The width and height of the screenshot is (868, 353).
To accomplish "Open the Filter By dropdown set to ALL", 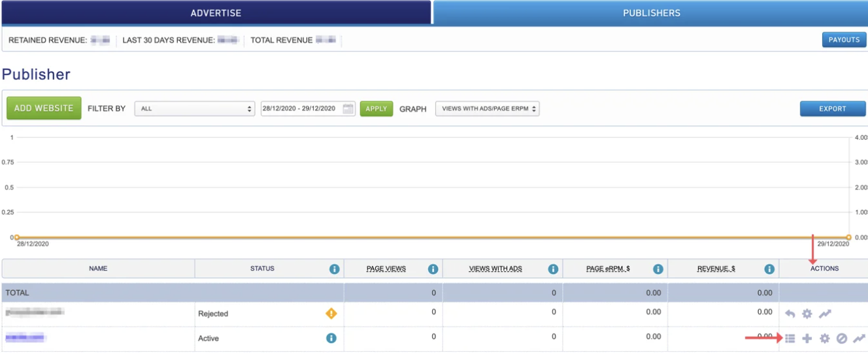I will 194,109.
